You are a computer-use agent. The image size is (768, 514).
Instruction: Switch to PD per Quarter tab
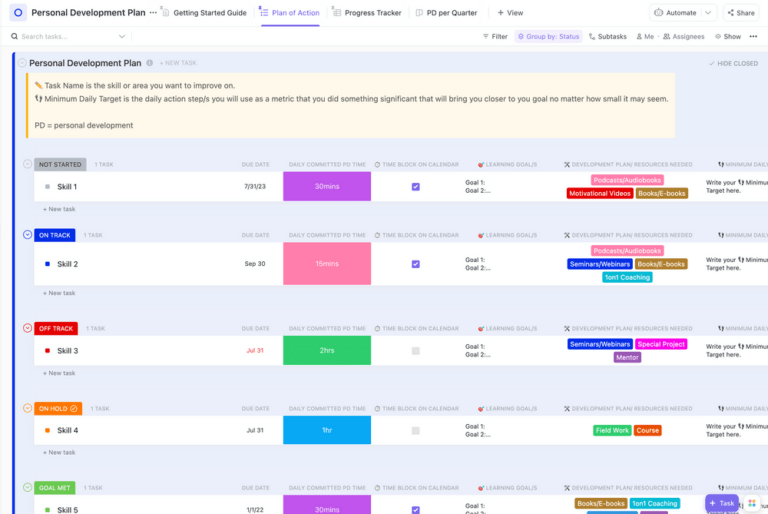(x=447, y=13)
